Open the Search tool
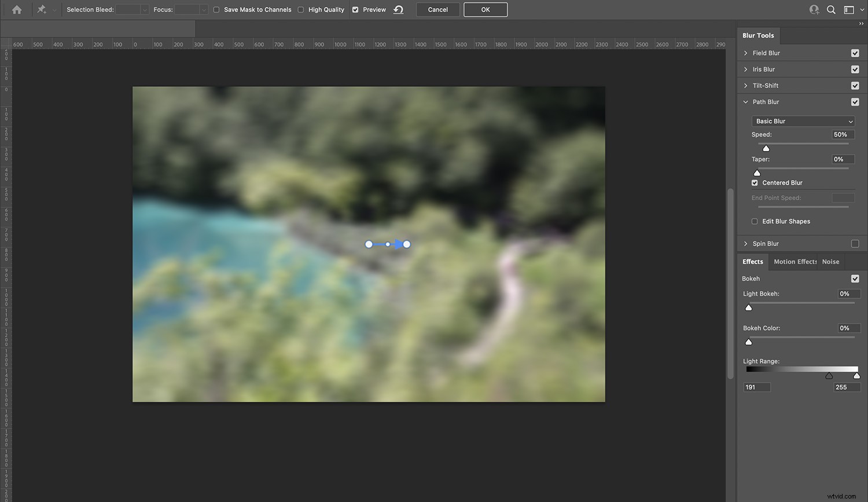 pos(832,9)
